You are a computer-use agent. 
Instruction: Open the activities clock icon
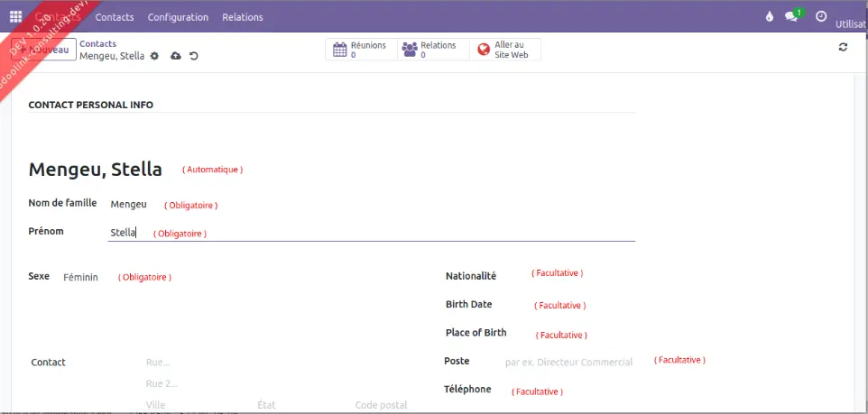tap(820, 16)
